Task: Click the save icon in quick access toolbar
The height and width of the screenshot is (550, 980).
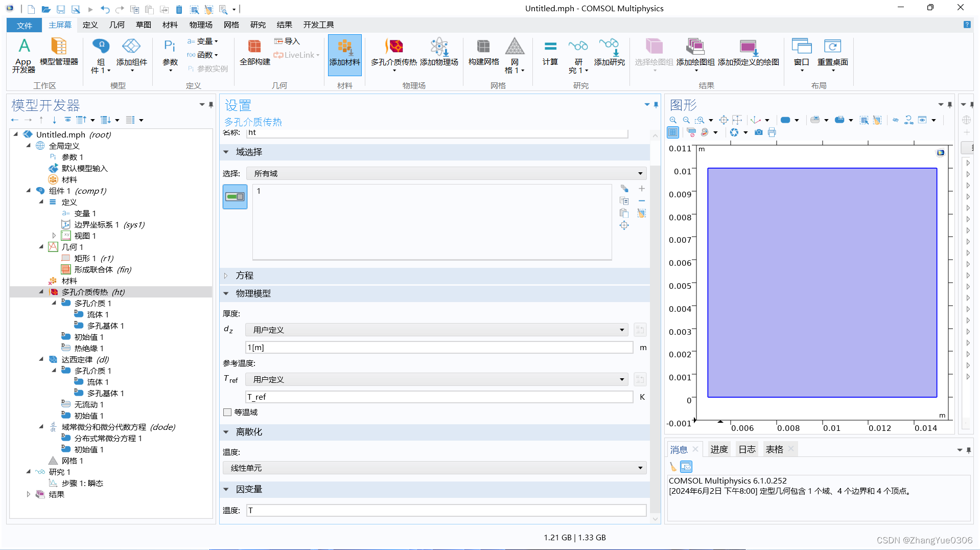Action: pos(61,9)
